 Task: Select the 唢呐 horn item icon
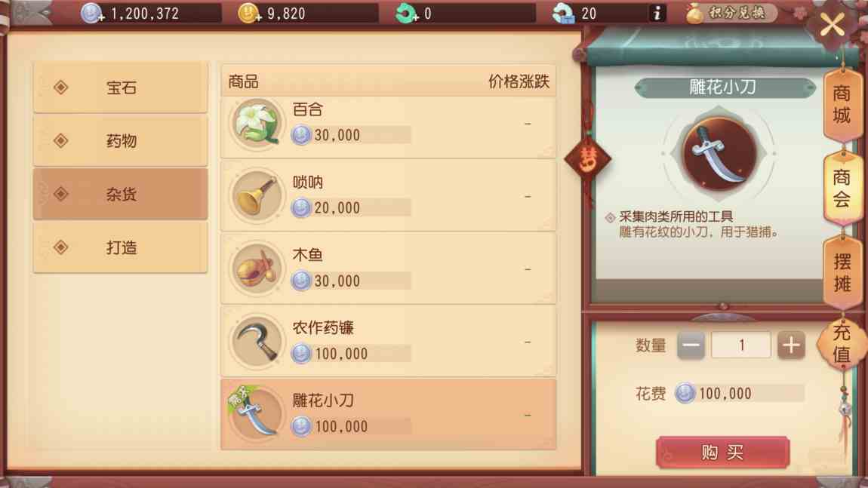click(256, 196)
